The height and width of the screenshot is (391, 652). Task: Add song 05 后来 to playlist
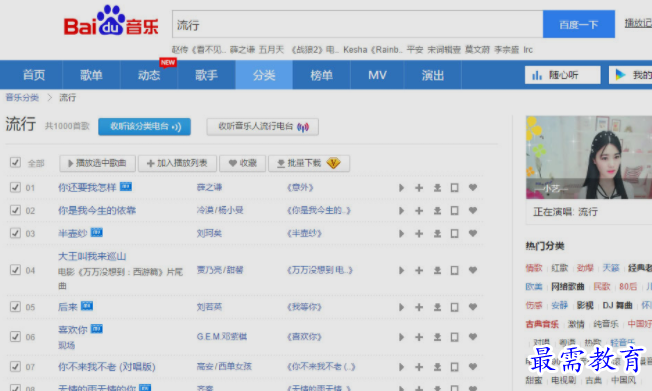419,307
